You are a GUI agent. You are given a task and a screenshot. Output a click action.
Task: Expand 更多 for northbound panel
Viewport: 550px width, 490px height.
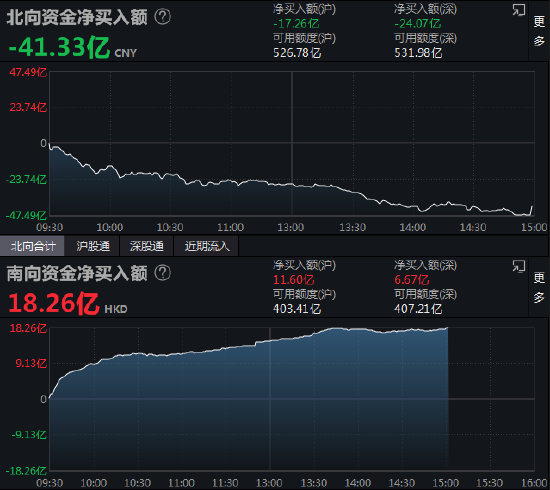539,31
